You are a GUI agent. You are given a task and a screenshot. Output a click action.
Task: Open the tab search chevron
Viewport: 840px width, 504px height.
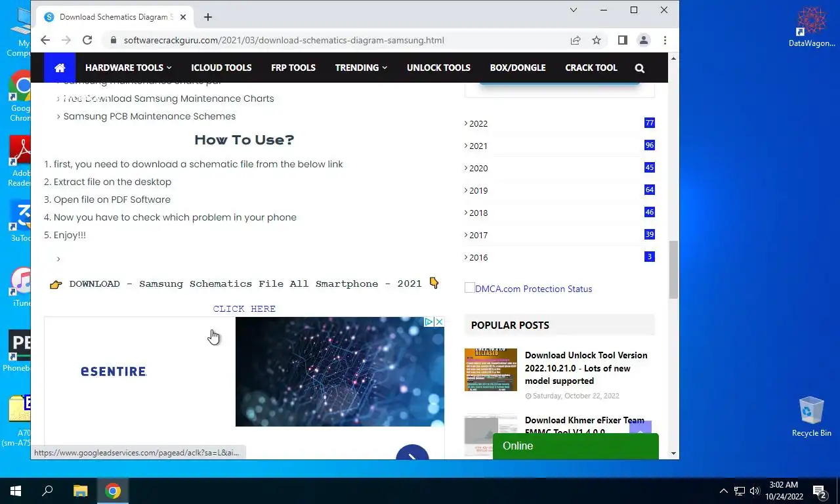tap(574, 10)
